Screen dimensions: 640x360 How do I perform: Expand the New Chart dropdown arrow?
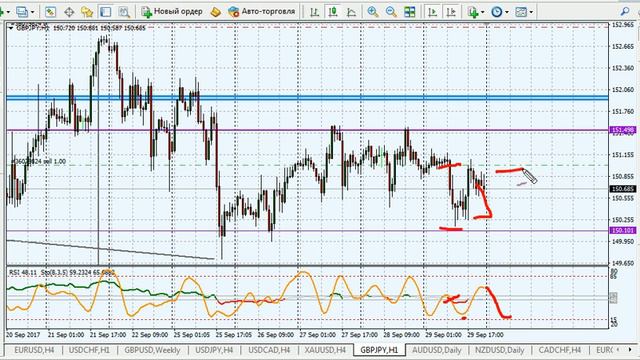coord(8,12)
